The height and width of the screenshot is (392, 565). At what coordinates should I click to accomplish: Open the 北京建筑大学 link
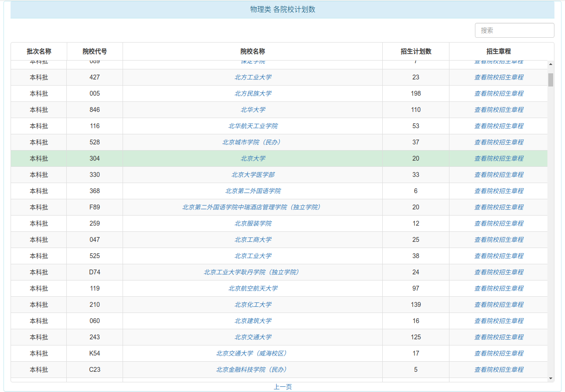(x=253, y=321)
